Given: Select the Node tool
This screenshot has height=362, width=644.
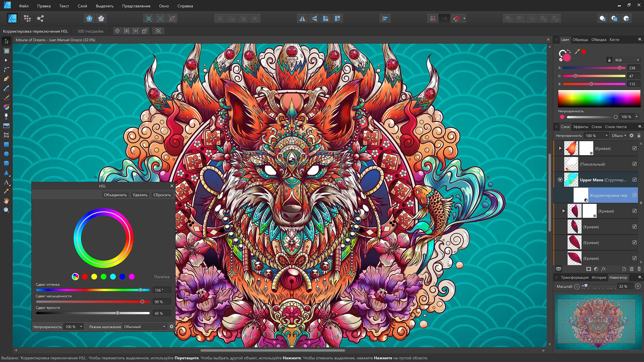Looking at the screenshot, I should pyautogui.click(x=7, y=60).
